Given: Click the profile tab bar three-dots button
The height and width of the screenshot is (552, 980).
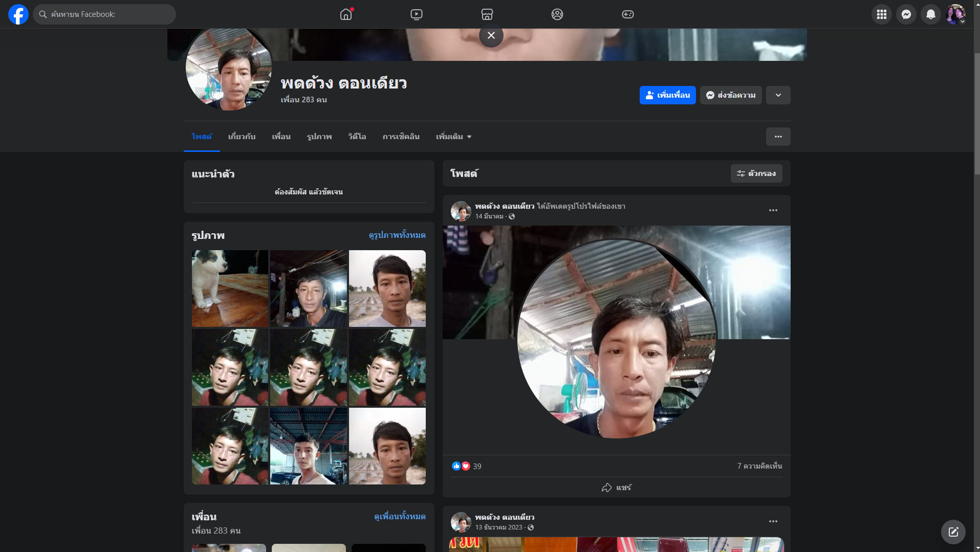Looking at the screenshot, I should pos(778,137).
